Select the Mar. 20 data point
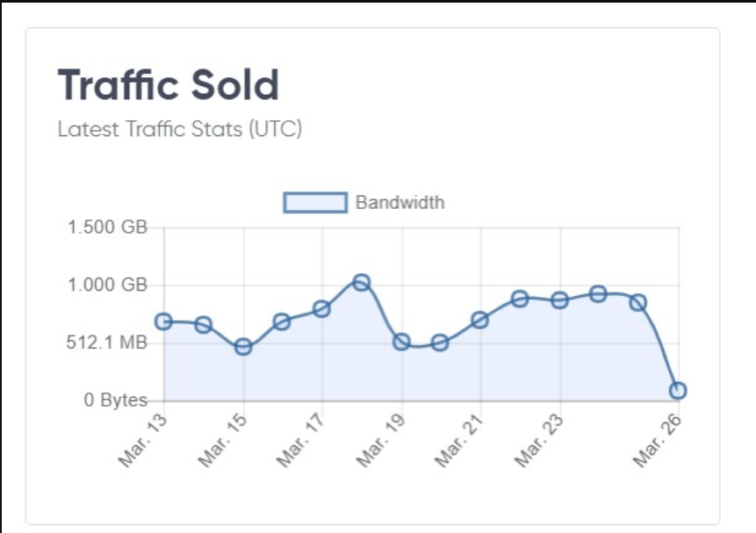Image resolution: width=756 pixels, height=533 pixels. (440, 343)
